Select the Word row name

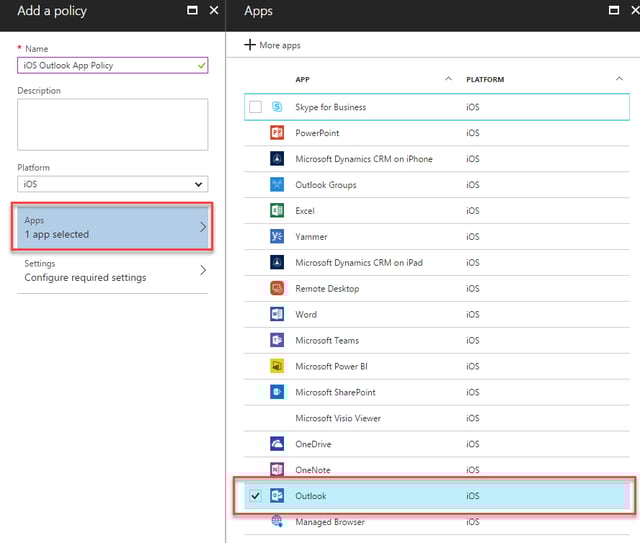tap(306, 314)
